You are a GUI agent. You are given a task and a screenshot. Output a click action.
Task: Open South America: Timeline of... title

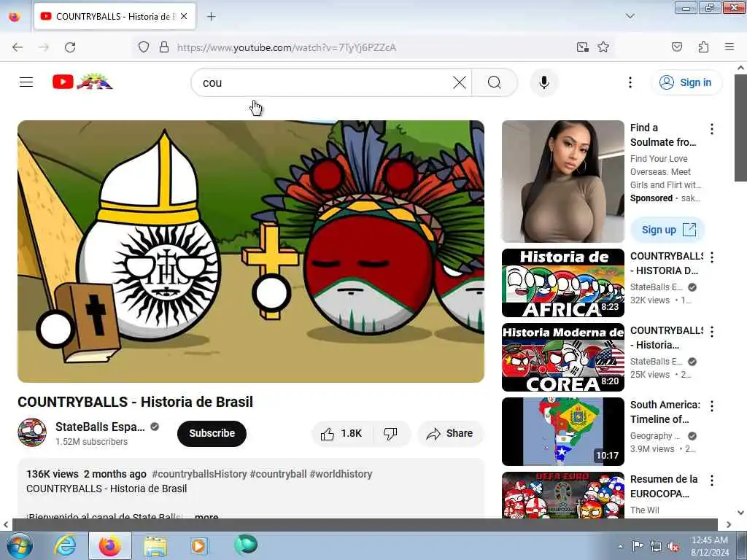(665, 412)
